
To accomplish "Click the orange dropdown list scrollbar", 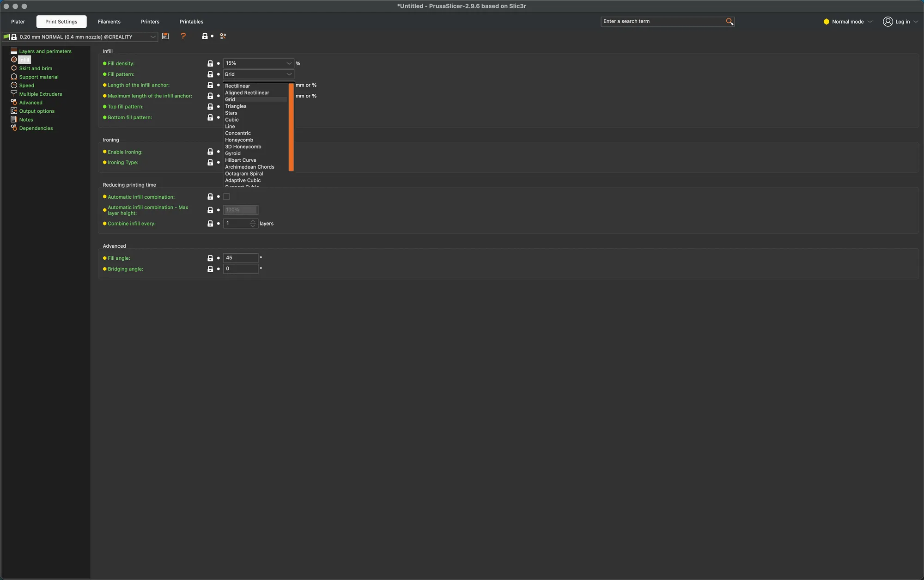I will click(x=291, y=127).
